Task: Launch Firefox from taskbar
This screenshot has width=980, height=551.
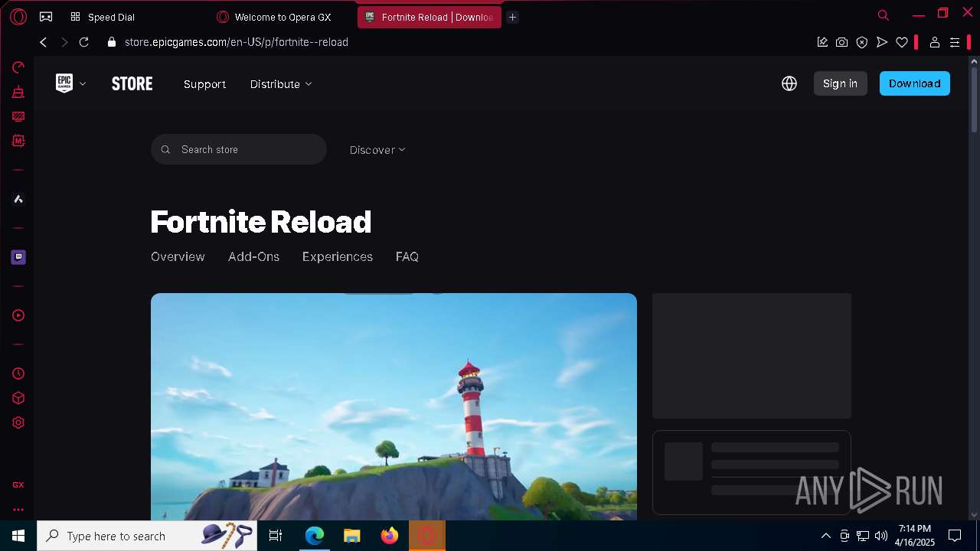Action: [x=390, y=536]
